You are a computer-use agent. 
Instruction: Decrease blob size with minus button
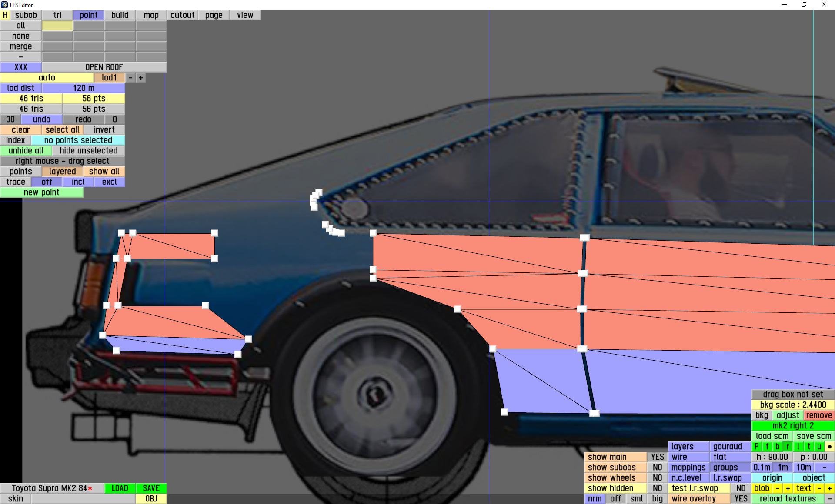777,488
